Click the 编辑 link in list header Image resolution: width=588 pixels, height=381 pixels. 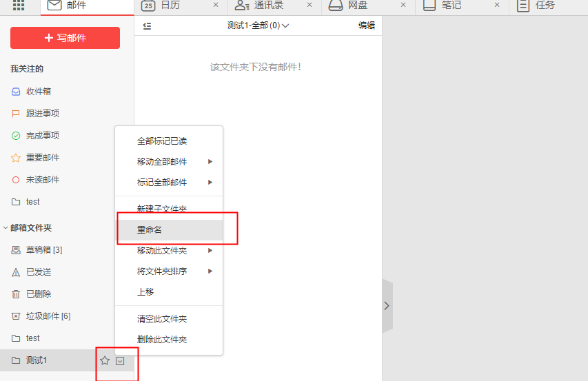367,26
